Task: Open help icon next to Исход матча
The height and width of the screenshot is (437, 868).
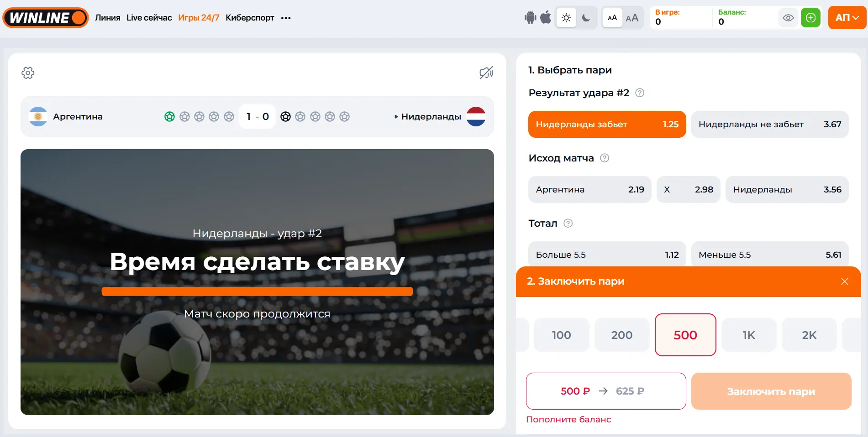Action: click(605, 158)
